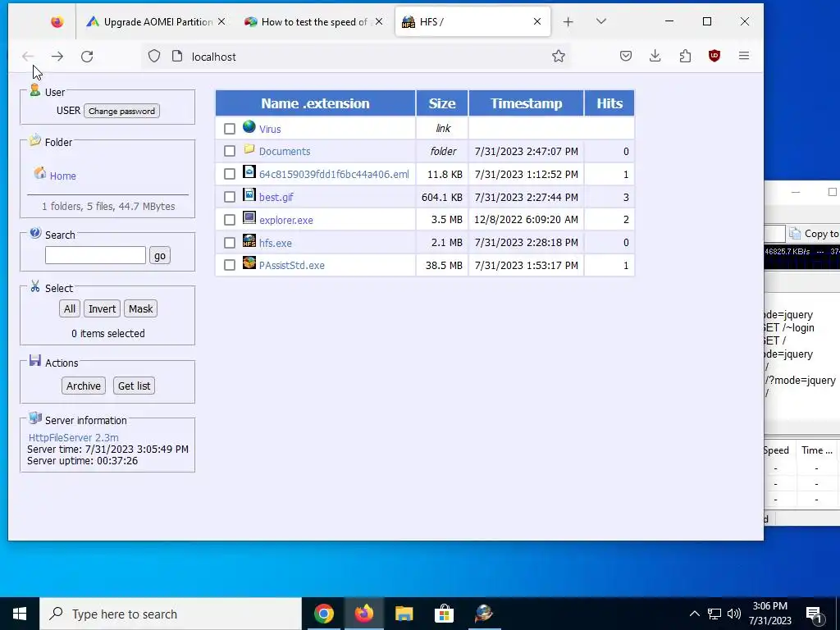Open the Pocket save icon
Image resolution: width=840 pixels, height=630 pixels.
pos(626,56)
